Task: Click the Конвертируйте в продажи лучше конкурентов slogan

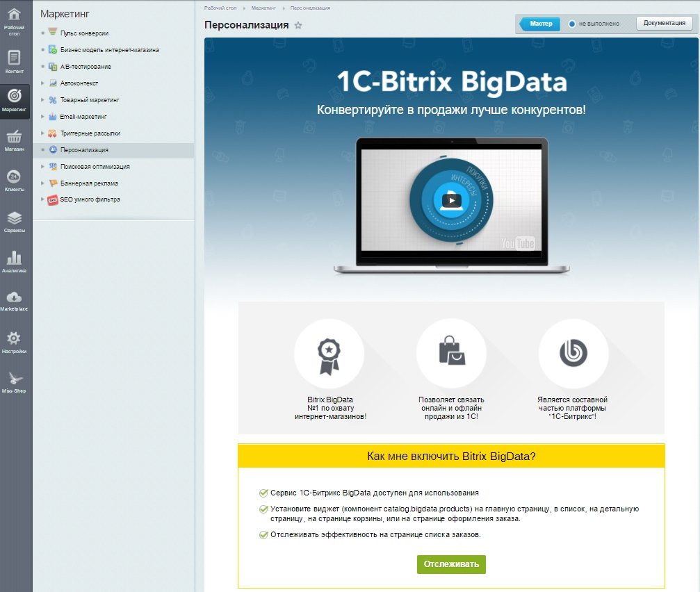Action: (x=451, y=110)
